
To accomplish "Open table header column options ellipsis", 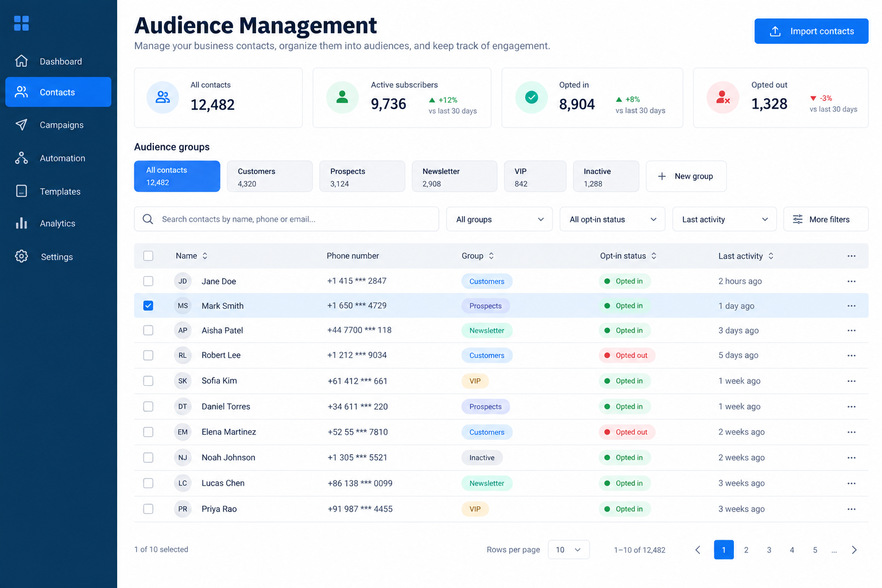I will (x=851, y=256).
